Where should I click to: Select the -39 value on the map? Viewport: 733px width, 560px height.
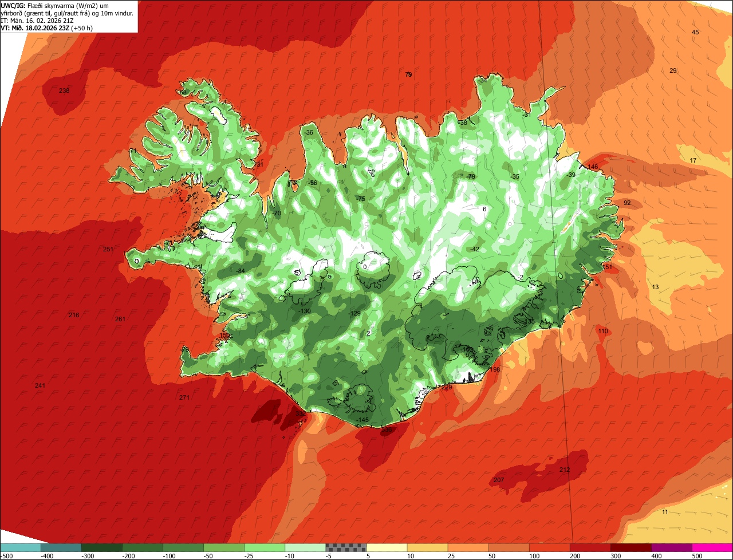pyautogui.click(x=571, y=175)
